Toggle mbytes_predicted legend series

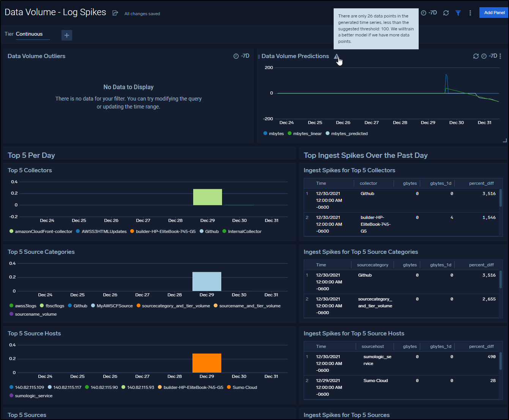coord(347,134)
